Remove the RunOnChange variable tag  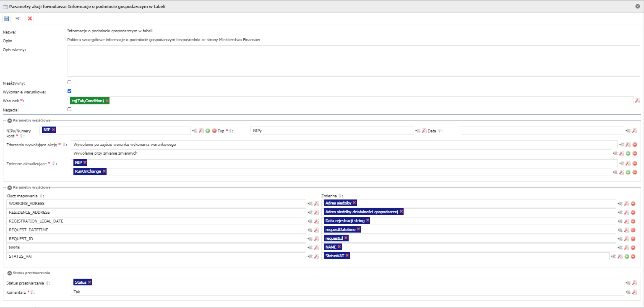coord(104,171)
